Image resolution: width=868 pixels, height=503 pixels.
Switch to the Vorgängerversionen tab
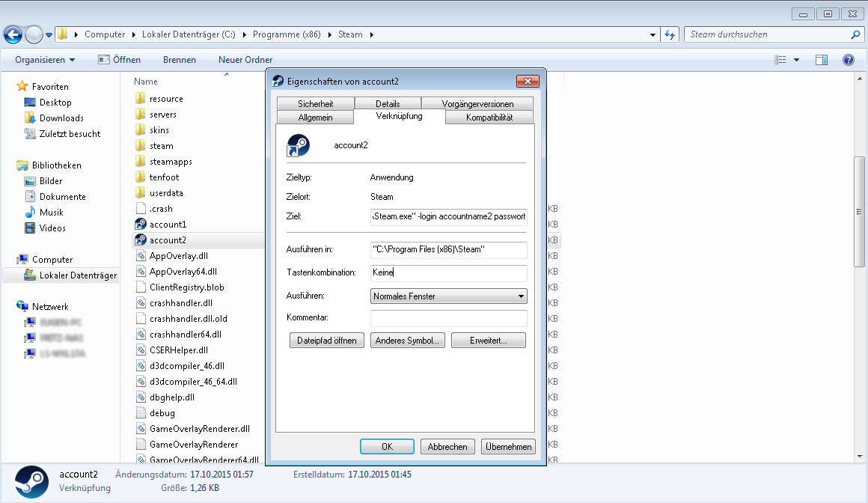(477, 103)
